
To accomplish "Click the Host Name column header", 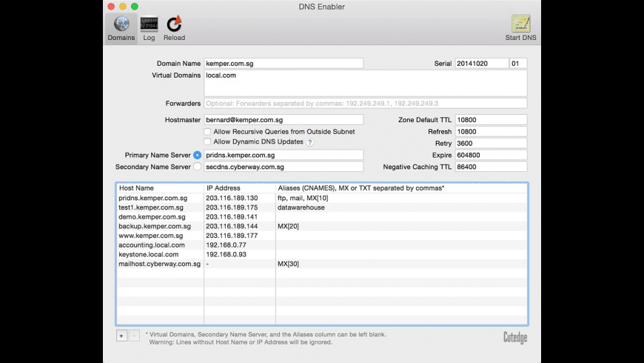I will click(160, 188).
